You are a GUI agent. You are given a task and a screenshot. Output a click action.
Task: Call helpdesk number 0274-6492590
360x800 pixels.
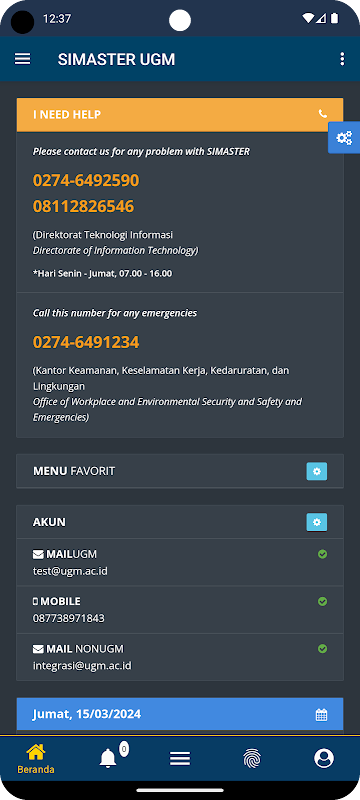pyautogui.click(x=86, y=181)
